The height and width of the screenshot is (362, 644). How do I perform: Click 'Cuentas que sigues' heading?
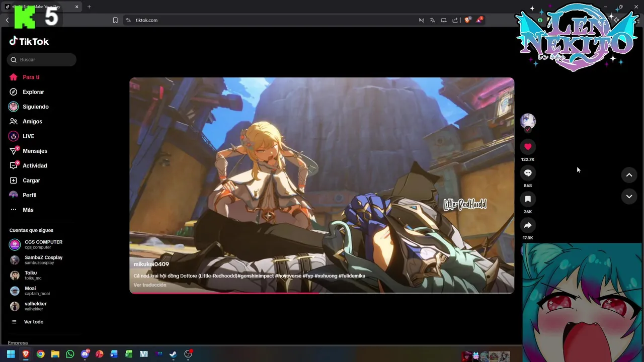(31, 230)
